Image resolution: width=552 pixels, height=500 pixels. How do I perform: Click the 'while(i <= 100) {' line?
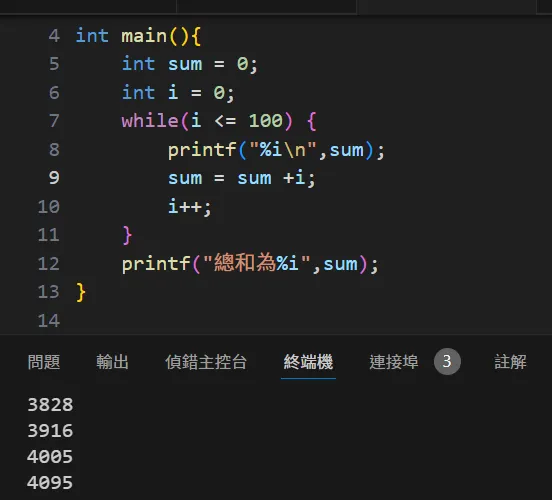point(219,121)
